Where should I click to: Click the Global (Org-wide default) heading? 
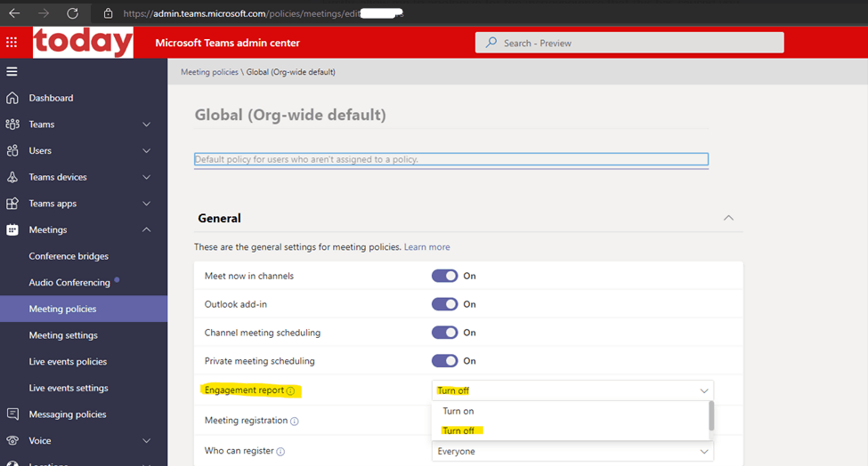pyautogui.click(x=290, y=115)
